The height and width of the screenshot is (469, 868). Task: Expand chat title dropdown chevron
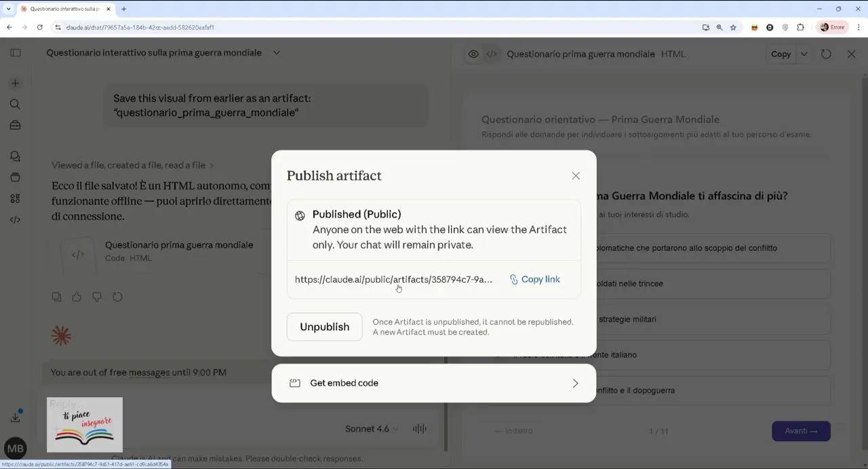[x=276, y=53]
